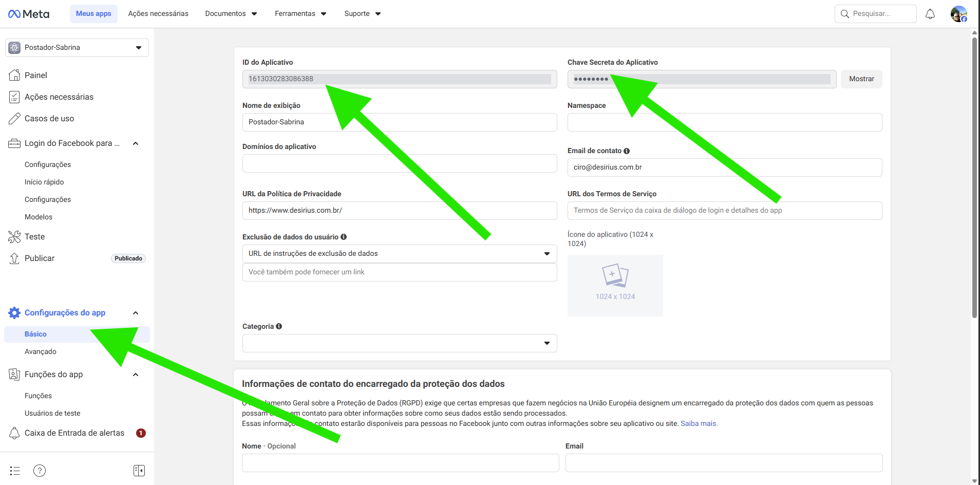Click the Email de contato info icon

(627, 151)
